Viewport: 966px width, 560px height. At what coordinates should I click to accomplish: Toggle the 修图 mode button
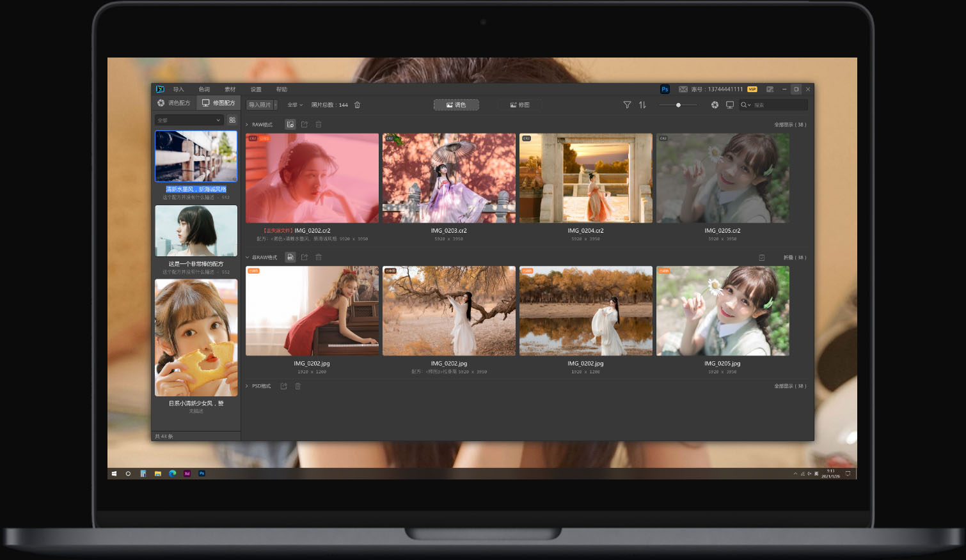(520, 105)
